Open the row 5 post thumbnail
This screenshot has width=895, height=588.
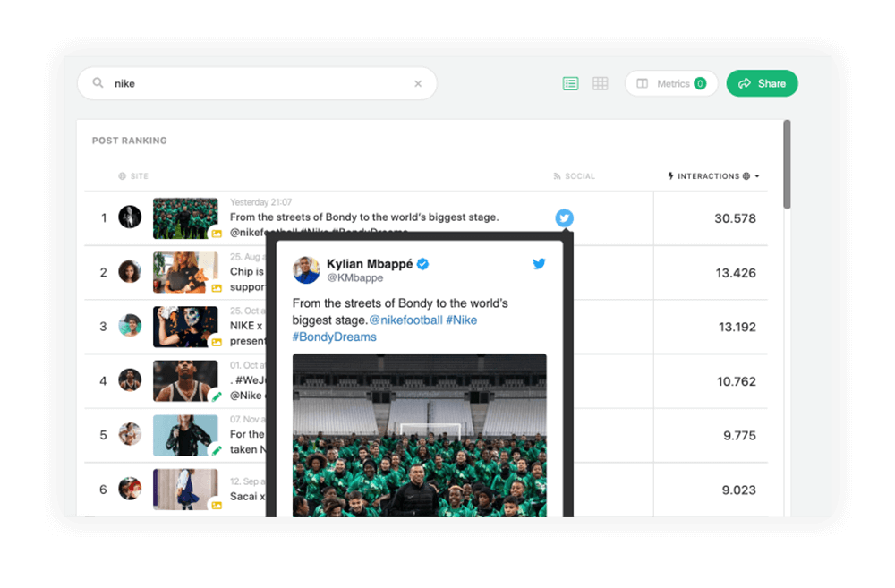pyautogui.click(x=185, y=435)
